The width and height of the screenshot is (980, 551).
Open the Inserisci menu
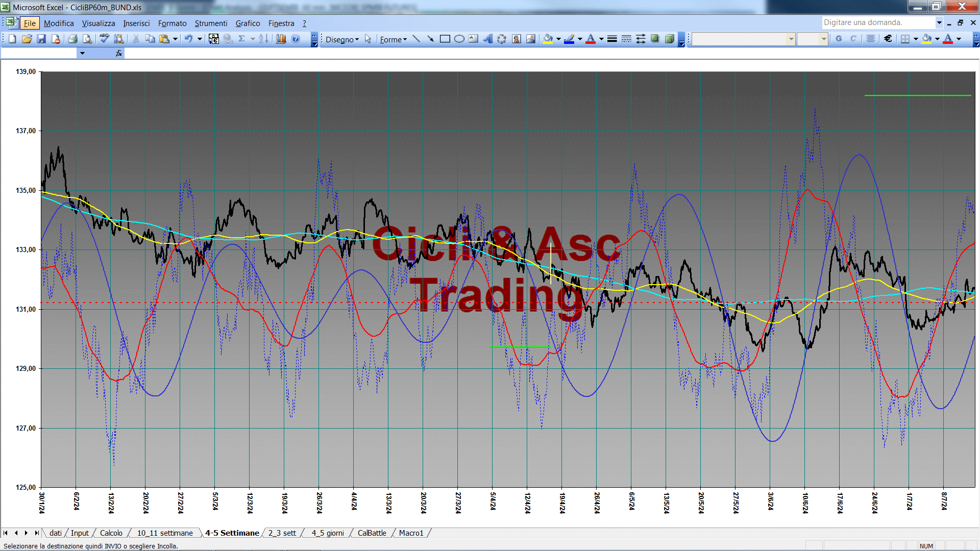coord(136,23)
